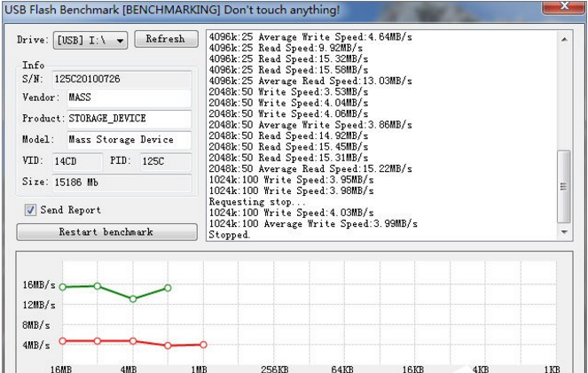Click the Vendor field containing MASS
Image resolution: width=588 pixels, height=373 pixels.
pyautogui.click(x=129, y=97)
